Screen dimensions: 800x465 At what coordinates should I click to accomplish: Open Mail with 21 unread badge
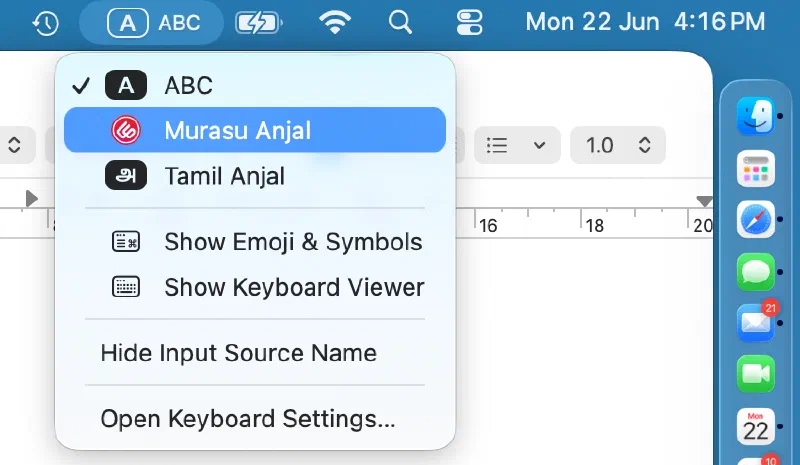pos(756,323)
